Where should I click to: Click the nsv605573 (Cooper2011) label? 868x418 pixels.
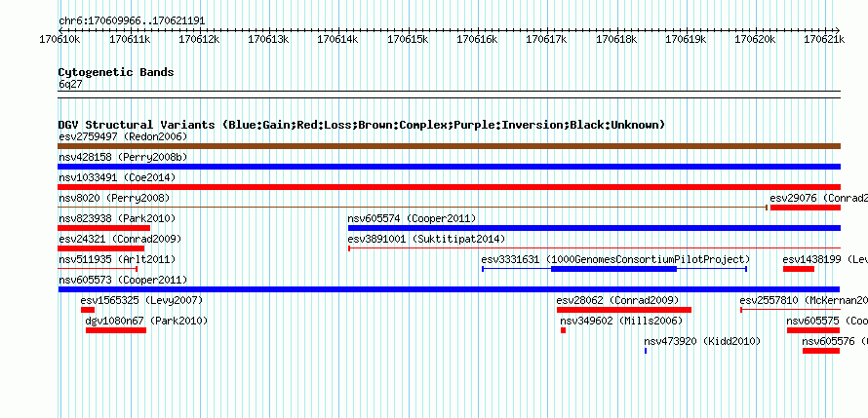point(123,280)
